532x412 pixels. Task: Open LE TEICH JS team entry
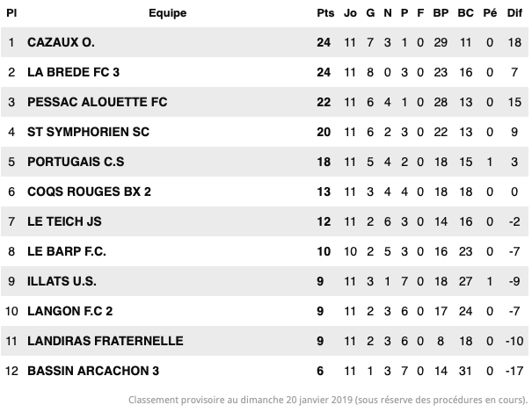coord(64,221)
